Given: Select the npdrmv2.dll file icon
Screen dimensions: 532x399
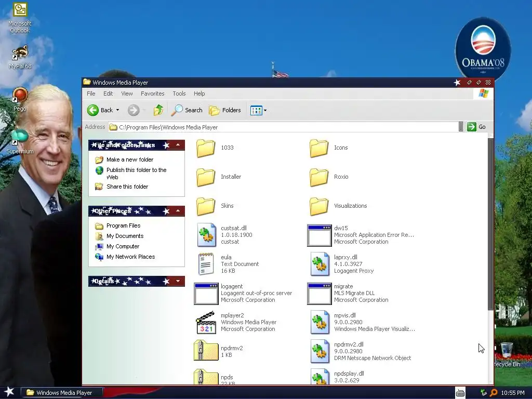Looking at the screenshot, I should coord(320,352).
